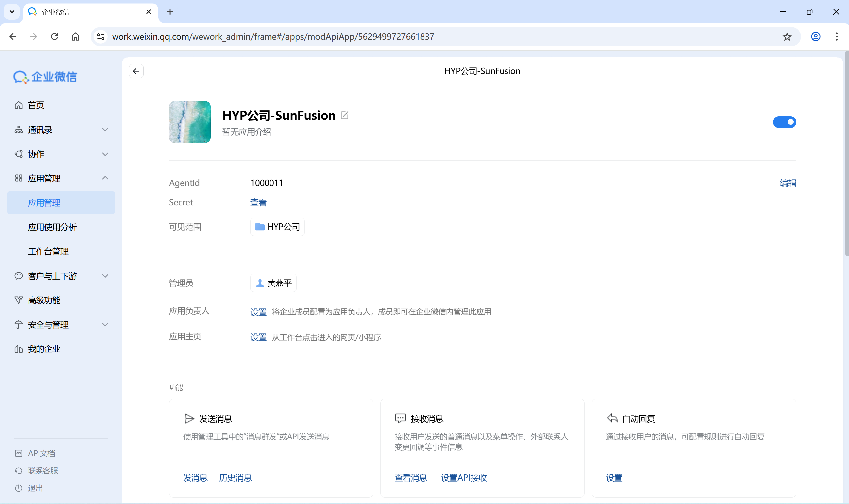Click the site information icon in address bar
This screenshot has height=504, width=849.
[101, 37]
